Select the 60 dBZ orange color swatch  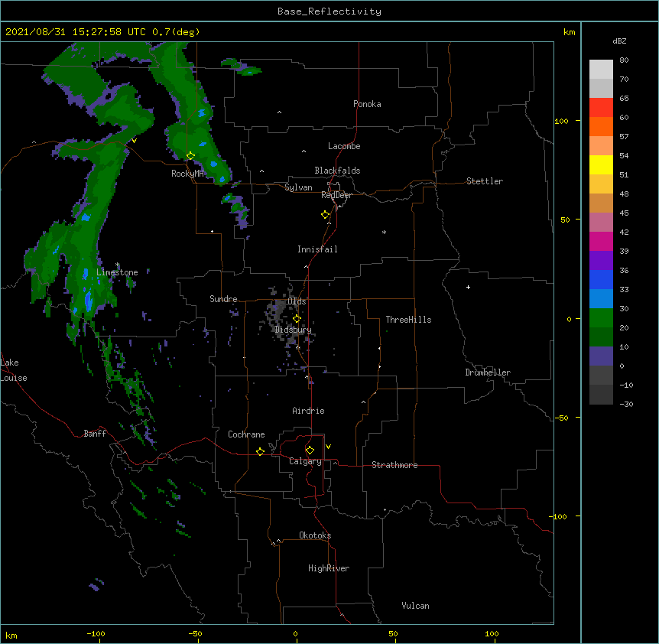tap(601, 126)
